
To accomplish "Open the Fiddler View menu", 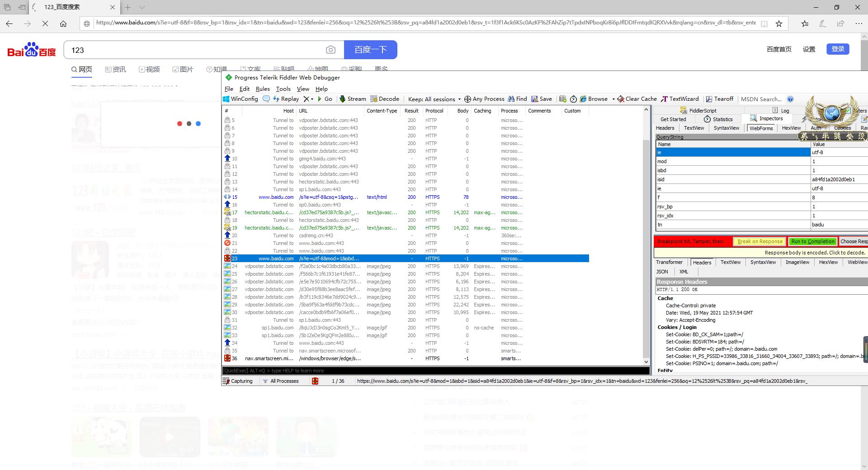I will click(x=303, y=89).
